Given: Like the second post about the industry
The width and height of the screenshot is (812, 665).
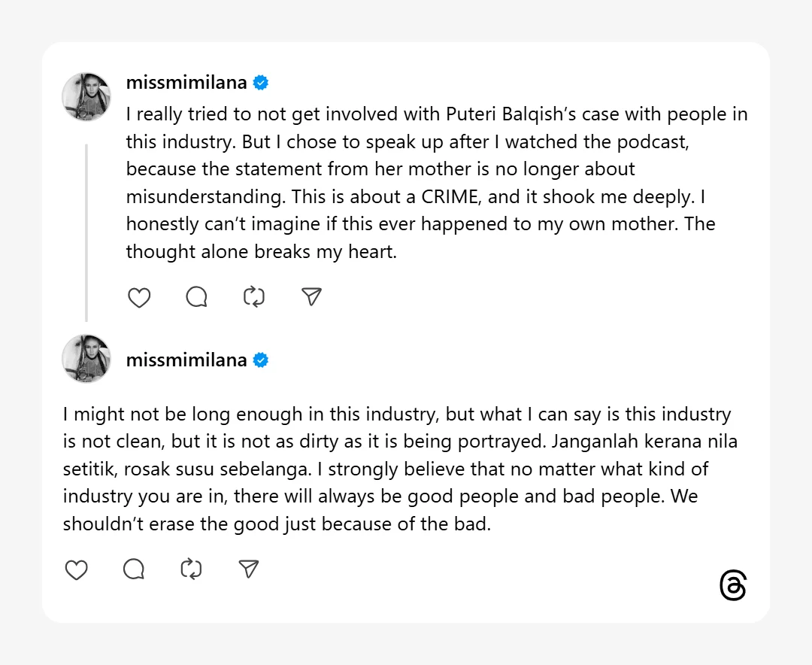Looking at the screenshot, I should coord(77,570).
